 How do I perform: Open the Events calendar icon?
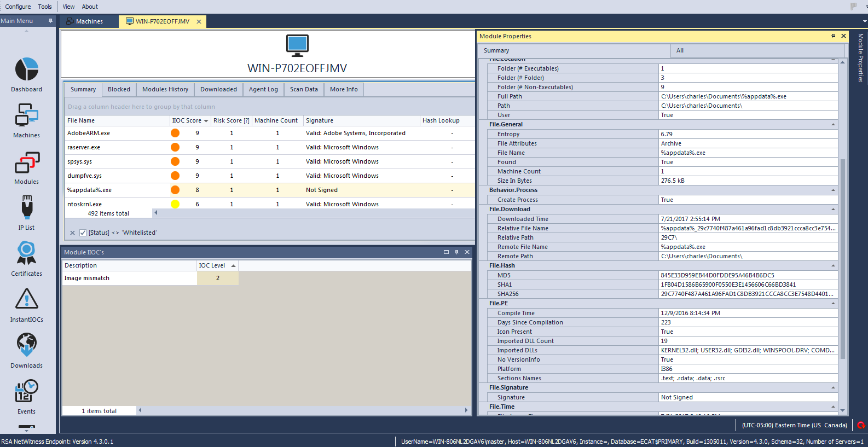[26, 392]
